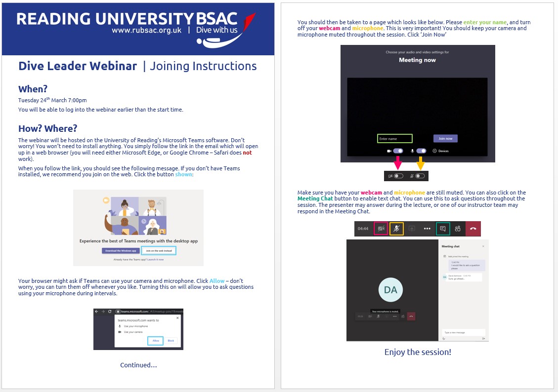Click the red hang-up button in the 04:44 toolbar
Image resolution: width=558 pixels, height=392 pixels.
473,229
